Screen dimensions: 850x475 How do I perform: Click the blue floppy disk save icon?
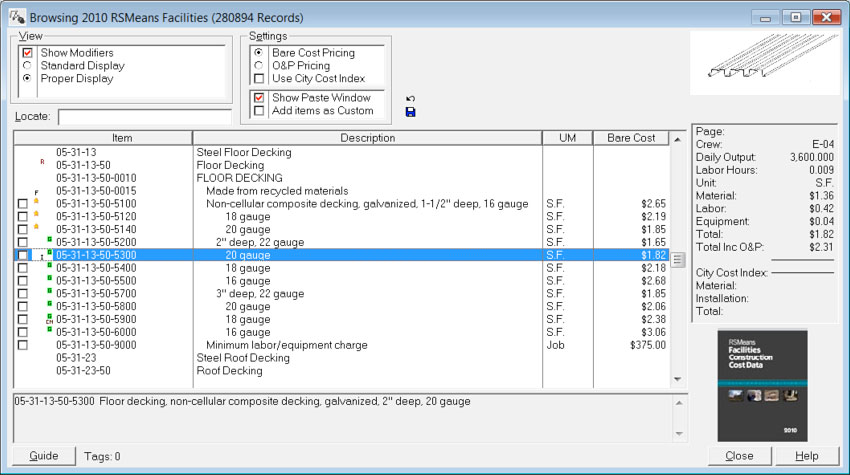410,112
